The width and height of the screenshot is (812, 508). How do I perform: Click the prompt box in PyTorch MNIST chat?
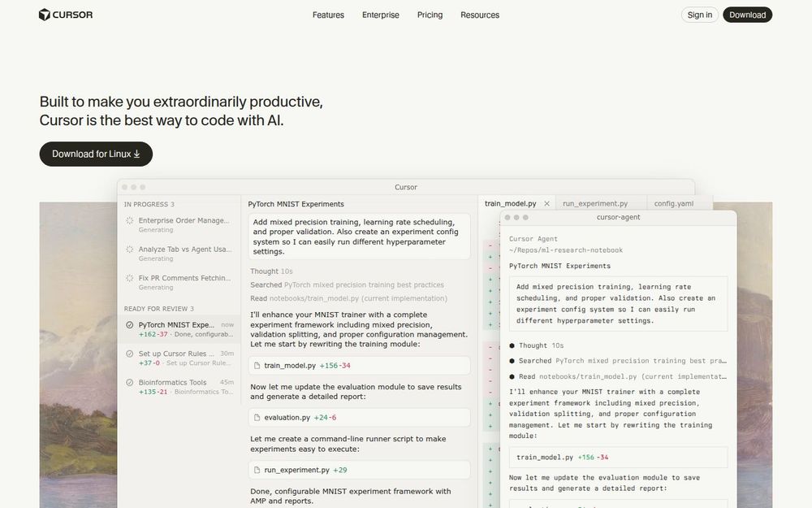[x=359, y=237]
